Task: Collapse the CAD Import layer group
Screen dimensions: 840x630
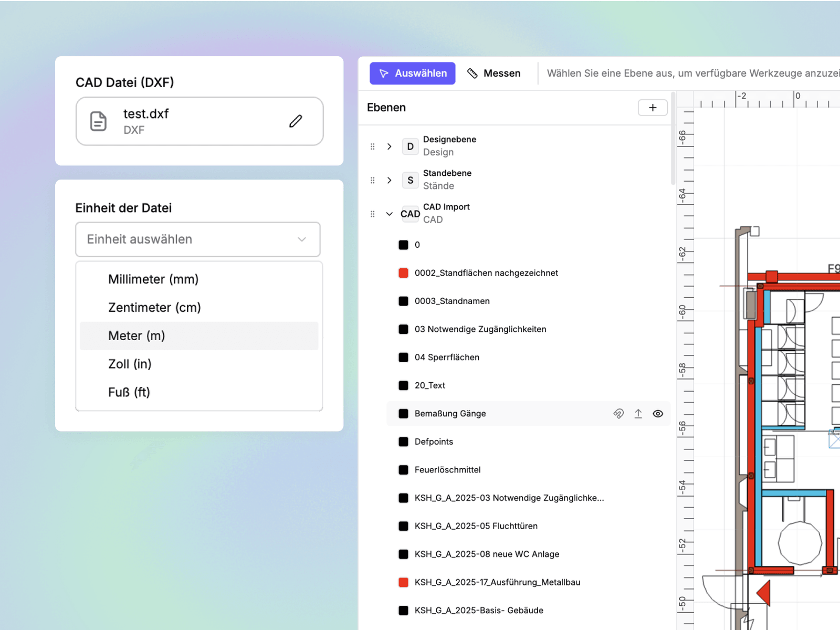Action: [389, 214]
